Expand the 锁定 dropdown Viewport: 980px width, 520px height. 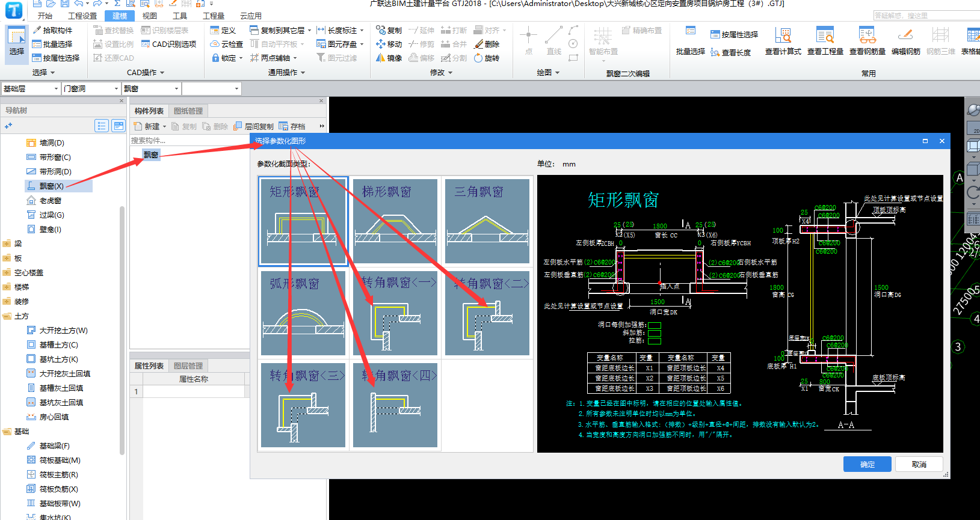[241, 58]
